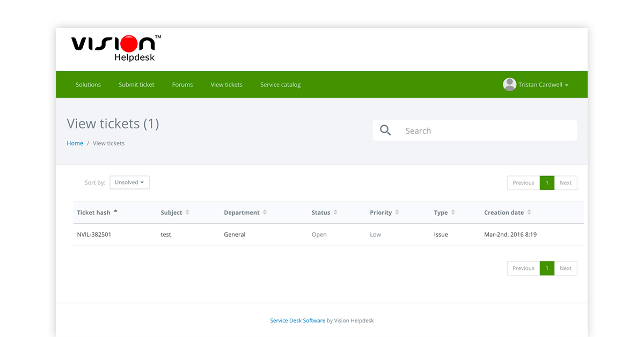Click the Creation date column header
This screenshot has height=337, width=644.
tap(504, 213)
